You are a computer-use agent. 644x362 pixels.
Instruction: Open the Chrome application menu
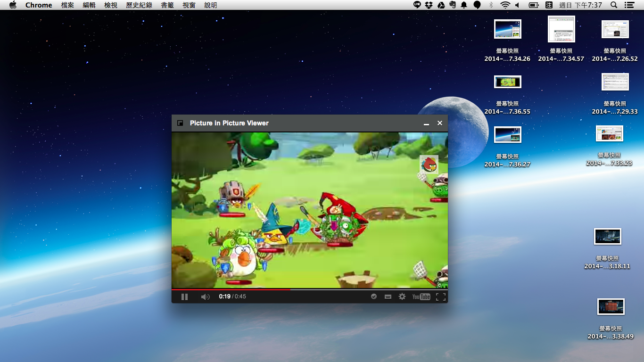(39, 5)
